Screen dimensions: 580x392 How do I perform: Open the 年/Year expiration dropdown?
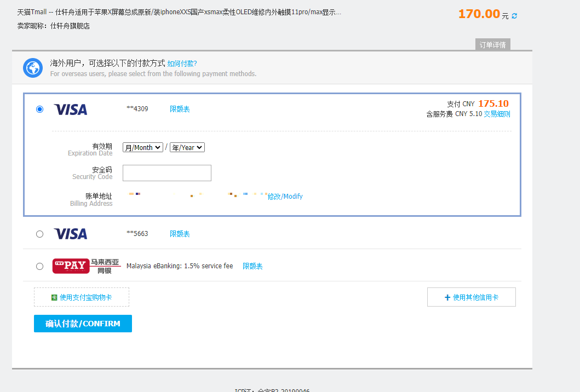point(187,148)
